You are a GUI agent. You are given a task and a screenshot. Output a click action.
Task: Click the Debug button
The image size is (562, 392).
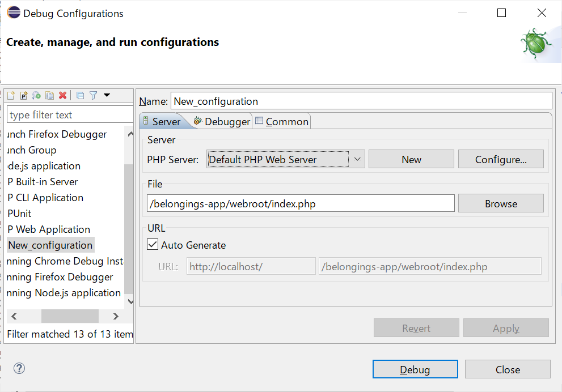(415, 369)
